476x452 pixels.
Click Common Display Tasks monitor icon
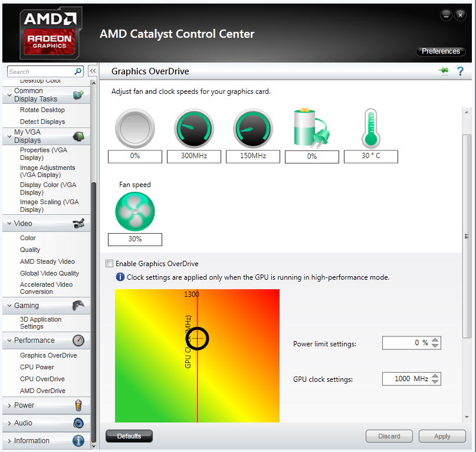point(78,95)
